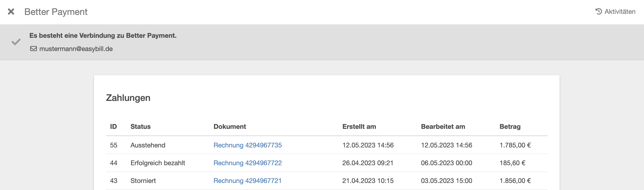Open Rechnung 4294967721 link

tap(247, 181)
